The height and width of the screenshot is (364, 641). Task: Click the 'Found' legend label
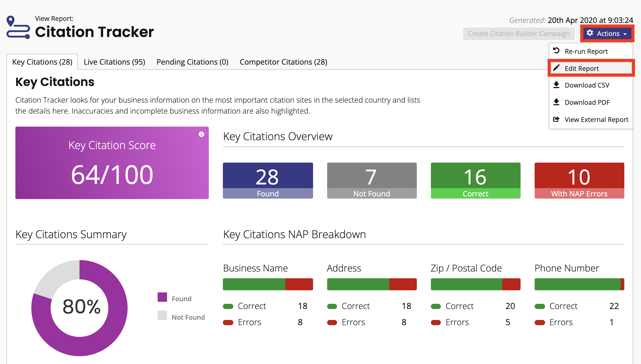coord(181,299)
